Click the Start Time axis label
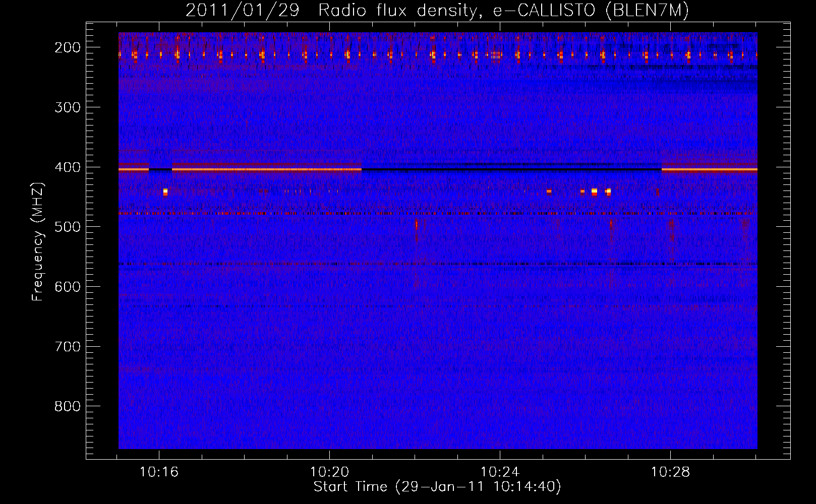The image size is (816, 504). pyautogui.click(x=437, y=487)
